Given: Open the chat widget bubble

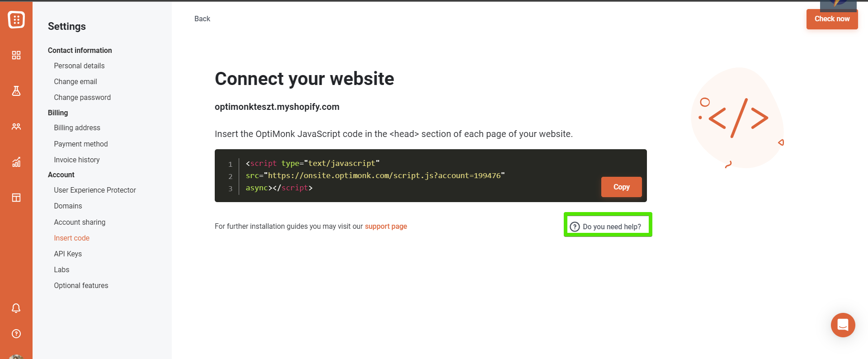Looking at the screenshot, I should [843, 325].
